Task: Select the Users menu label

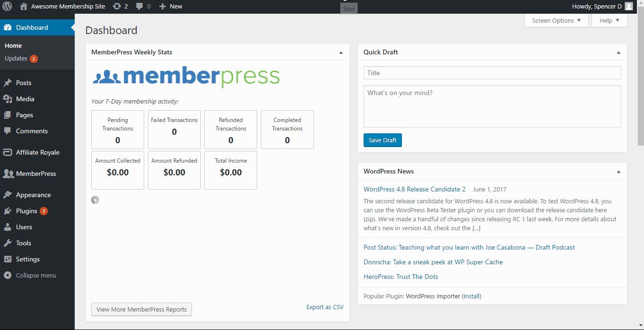Action: [x=24, y=227]
